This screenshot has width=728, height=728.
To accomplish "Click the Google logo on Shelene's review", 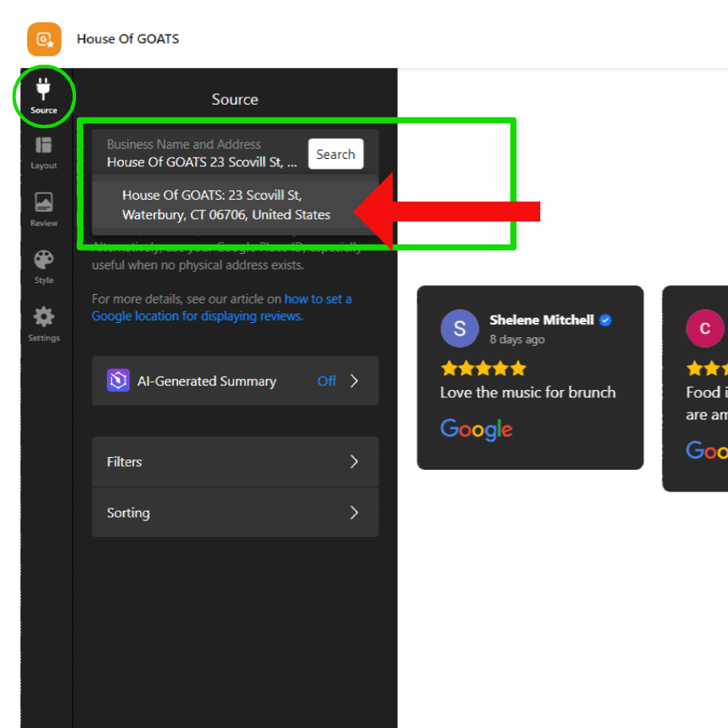I will click(x=476, y=429).
